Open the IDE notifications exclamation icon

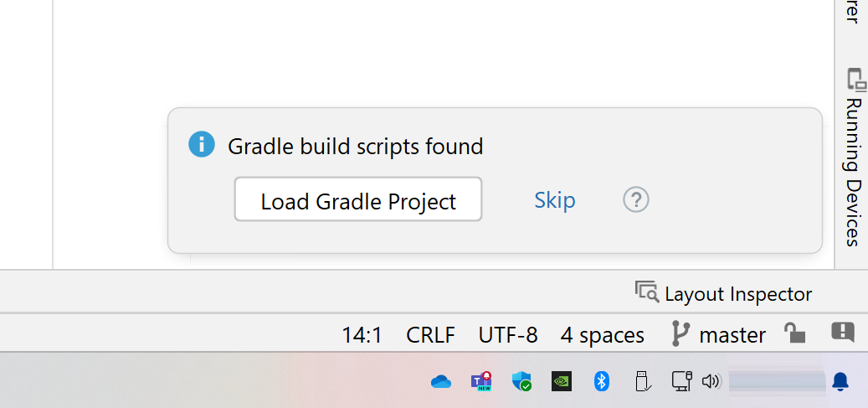tap(842, 332)
